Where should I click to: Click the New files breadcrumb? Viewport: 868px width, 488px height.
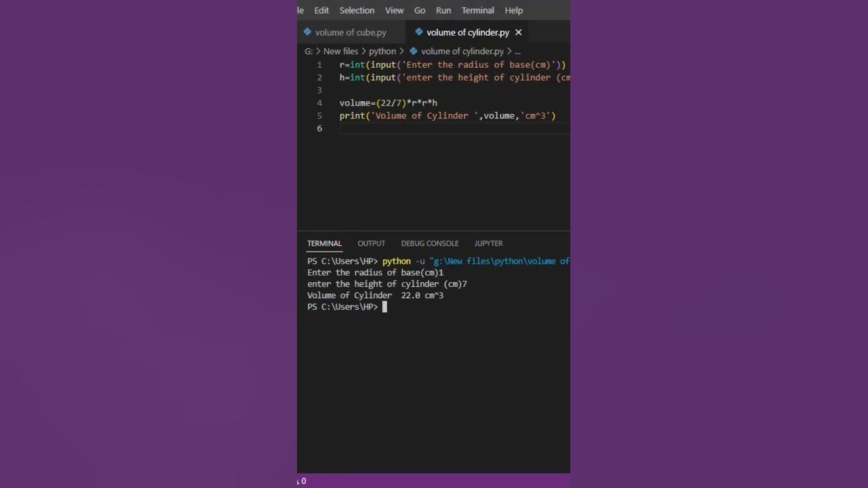point(340,52)
